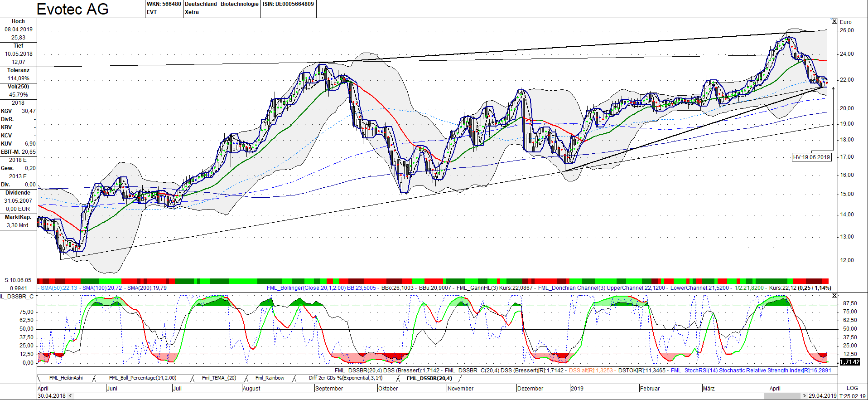Click the Tief header in sidebar
This screenshot has height=400, width=868.
18,46
